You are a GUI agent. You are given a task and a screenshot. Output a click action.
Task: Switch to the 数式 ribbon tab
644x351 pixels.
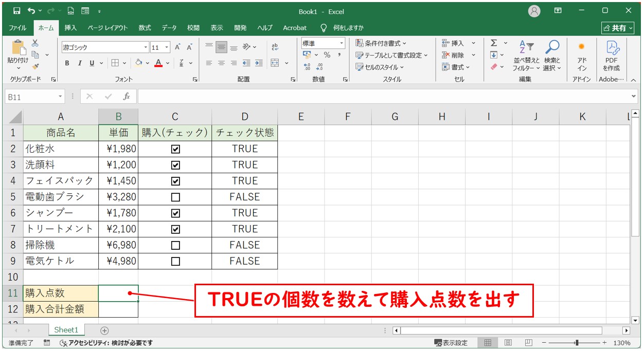[145, 28]
